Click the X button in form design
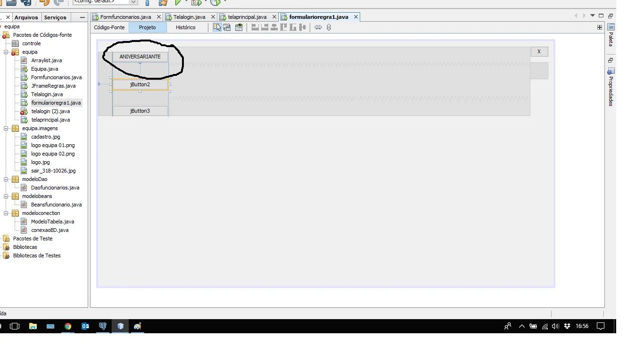 [539, 52]
